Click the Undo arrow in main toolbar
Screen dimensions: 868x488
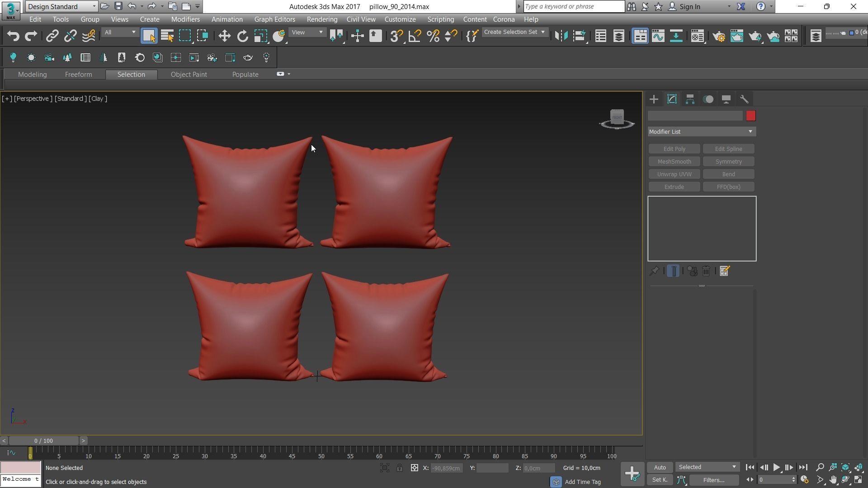pos(13,36)
